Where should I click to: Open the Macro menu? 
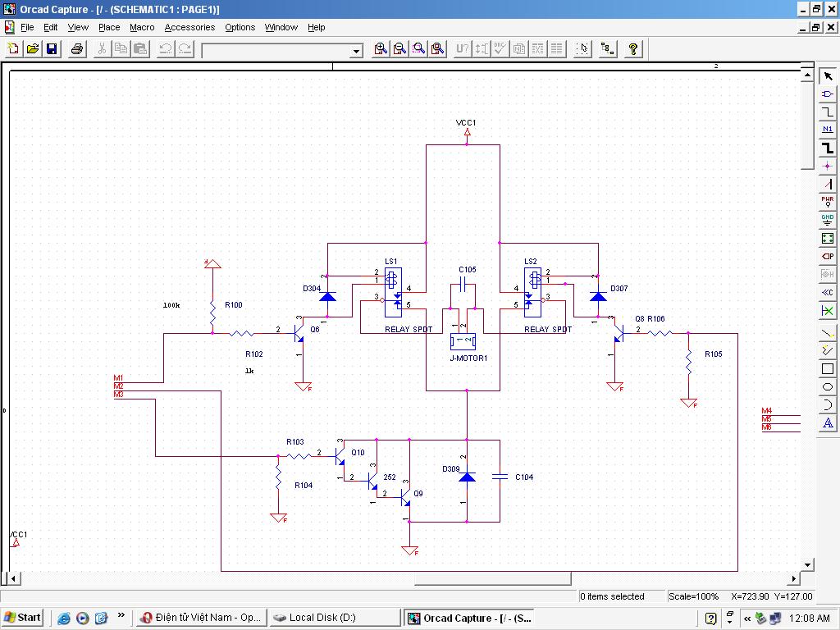142,27
